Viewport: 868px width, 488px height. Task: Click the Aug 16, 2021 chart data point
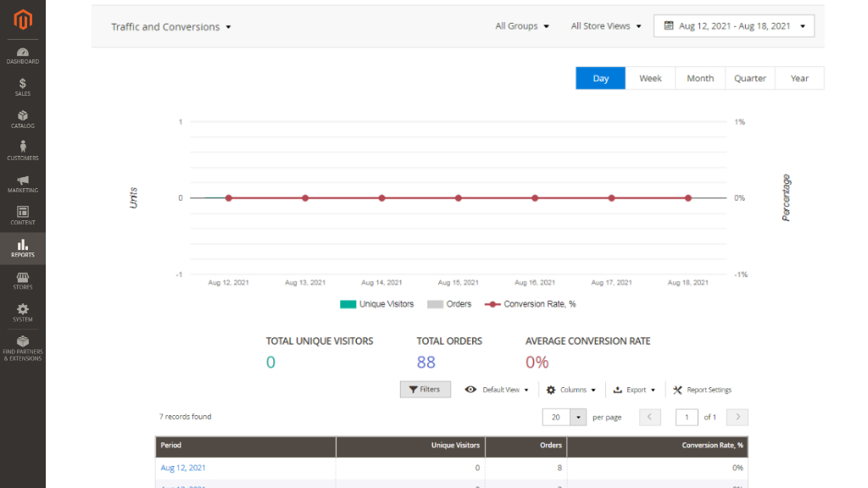coord(535,198)
